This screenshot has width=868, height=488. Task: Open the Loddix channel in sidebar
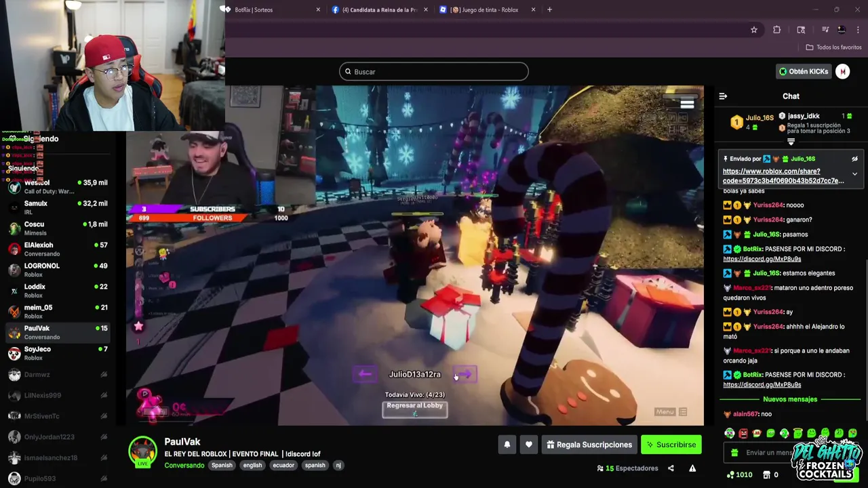tap(58, 291)
